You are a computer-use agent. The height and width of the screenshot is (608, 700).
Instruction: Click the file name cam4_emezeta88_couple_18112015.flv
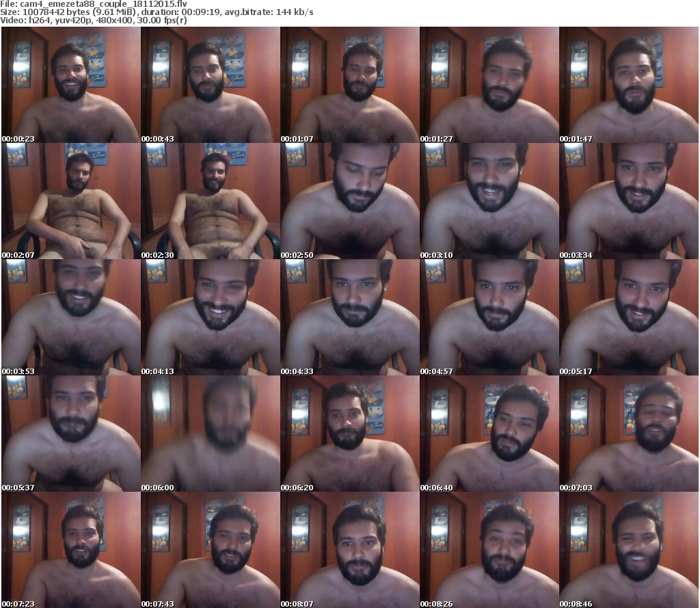point(103,4)
